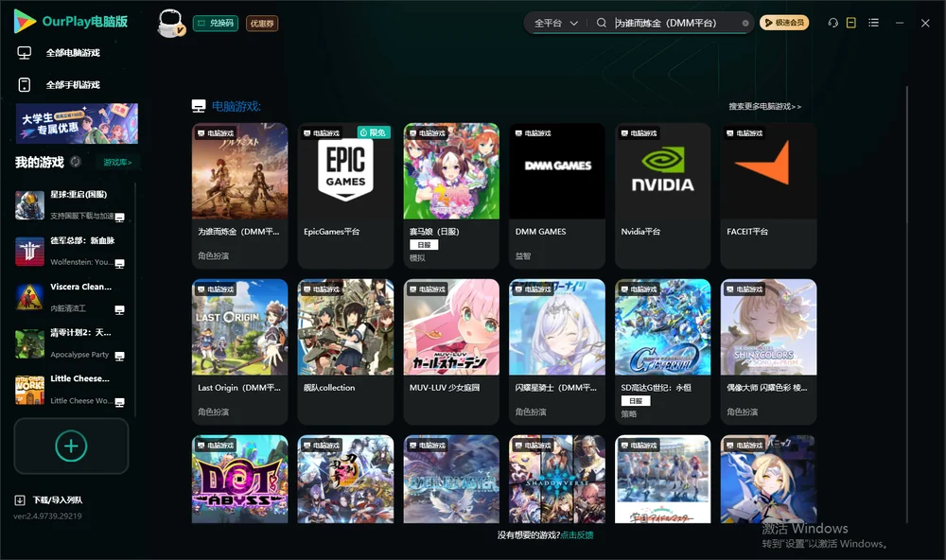Select 星球:重启(国服) in my games

click(71, 205)
